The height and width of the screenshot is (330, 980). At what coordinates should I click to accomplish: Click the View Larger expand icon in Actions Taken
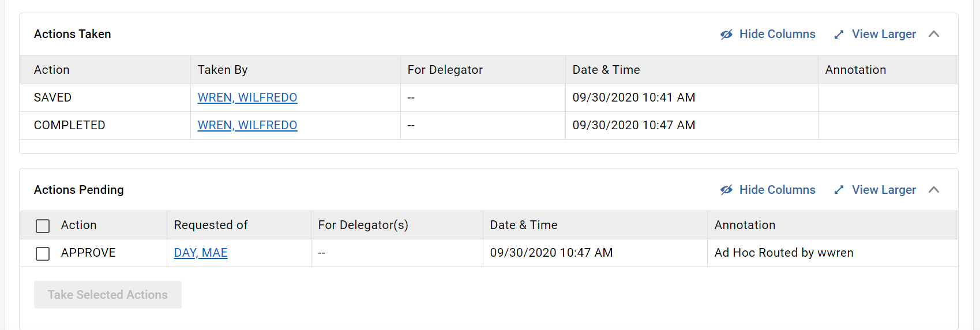[839, 35]
